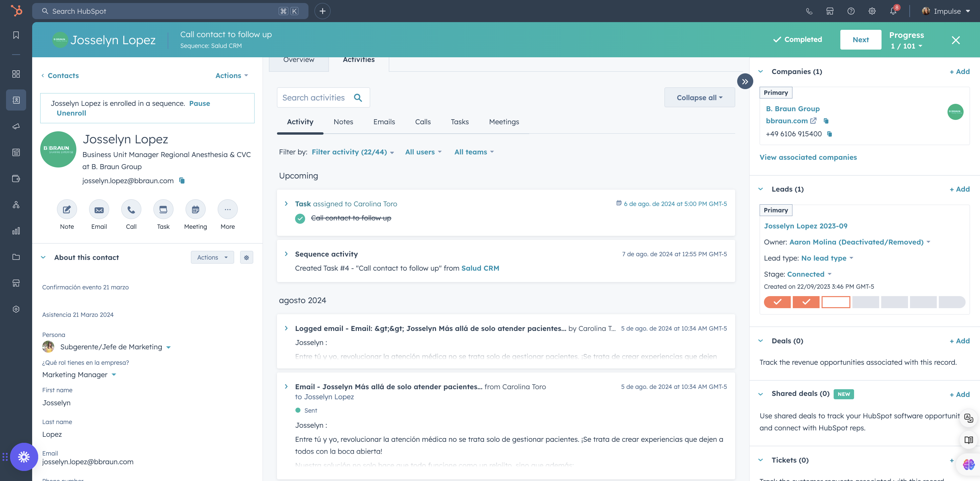Open the Impulse account menu
This screenshot has width=980, height=481.
click(947, 11)
